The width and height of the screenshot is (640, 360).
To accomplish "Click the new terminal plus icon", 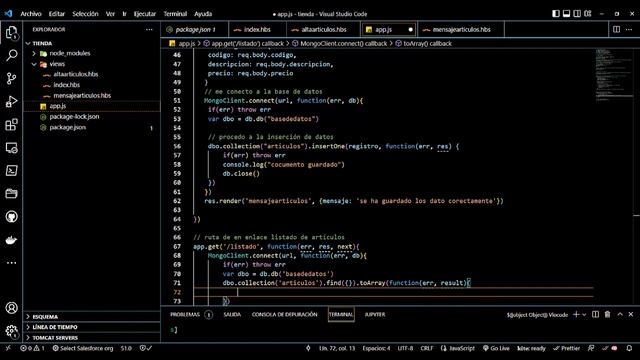I will click(x=576, y=314).
